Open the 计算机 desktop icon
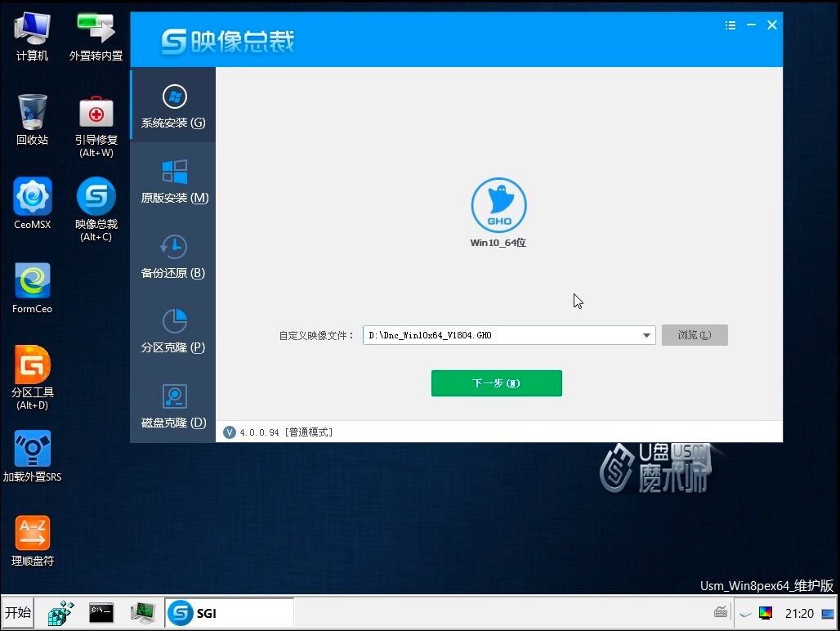This screenshot has height=631, width=840. click(x=32, y=36)
